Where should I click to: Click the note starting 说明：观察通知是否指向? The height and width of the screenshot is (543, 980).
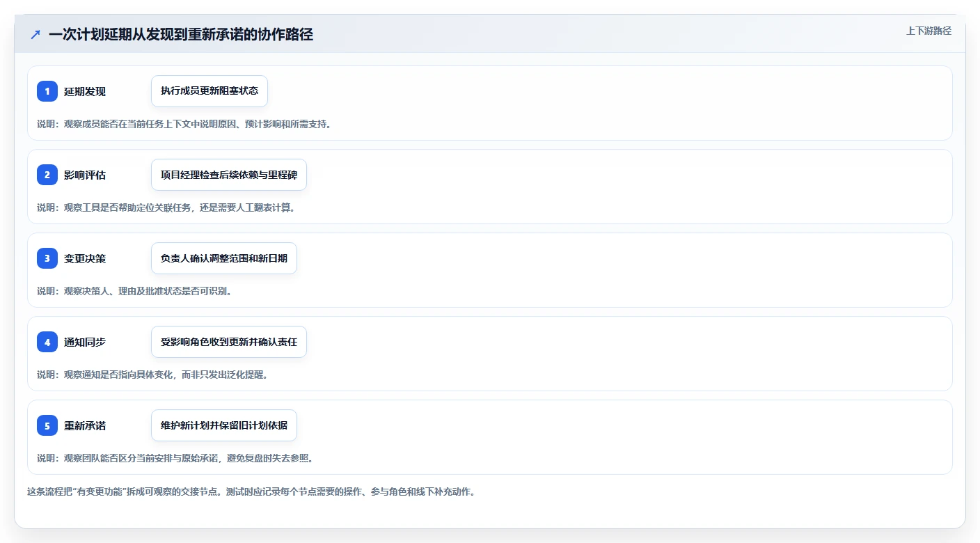152,375
